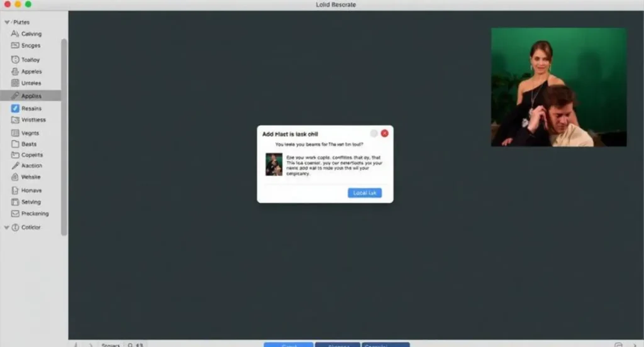The width and height of the screenshot is (644, 347).
Task: Open the Caiving item icon in sidebar
Action: tap(15, 34)
